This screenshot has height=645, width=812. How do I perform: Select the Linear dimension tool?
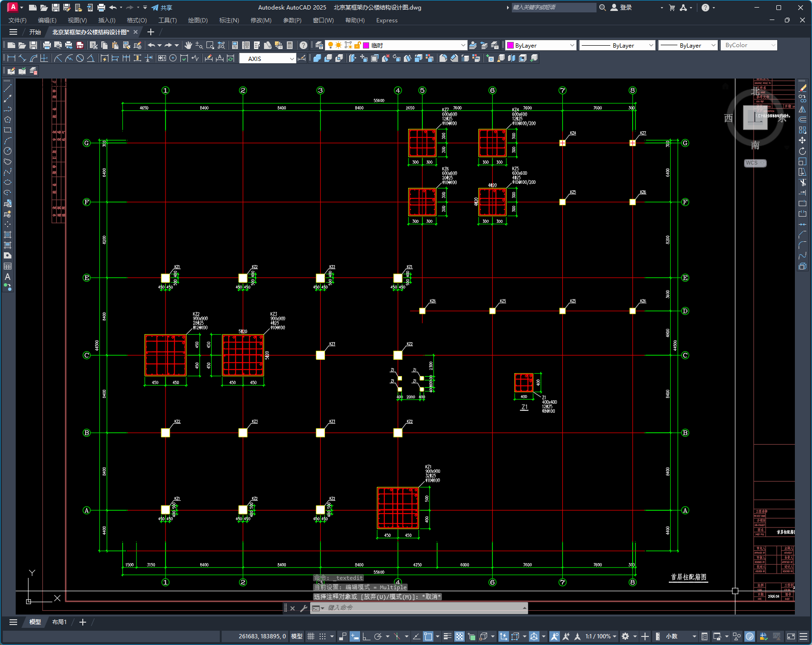pyautogui.click(x=11, y=58)
